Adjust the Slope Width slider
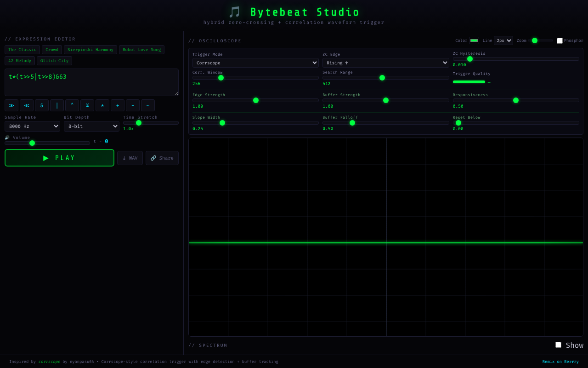 [x=255, y=123]
